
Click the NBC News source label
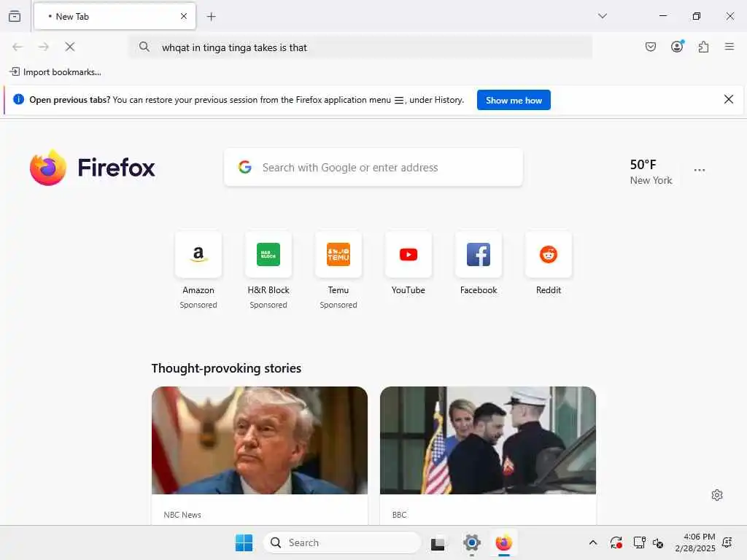tap(182, 515)
